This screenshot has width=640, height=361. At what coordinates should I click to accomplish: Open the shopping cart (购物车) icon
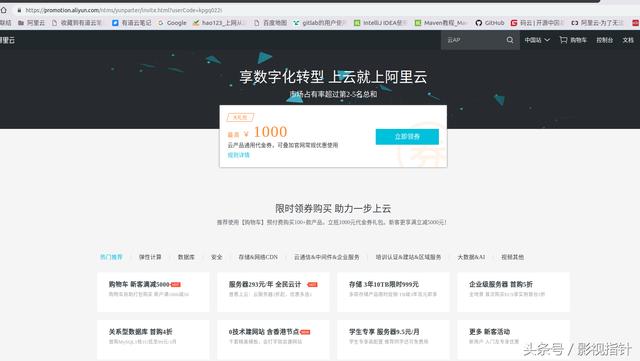(563, 40)
